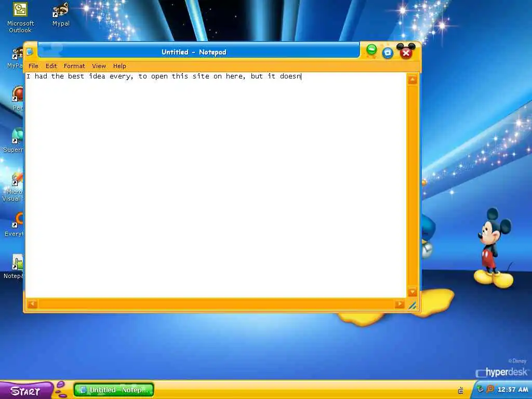Click the 12:57 AM taskbar clock

(x=513, y=390)
